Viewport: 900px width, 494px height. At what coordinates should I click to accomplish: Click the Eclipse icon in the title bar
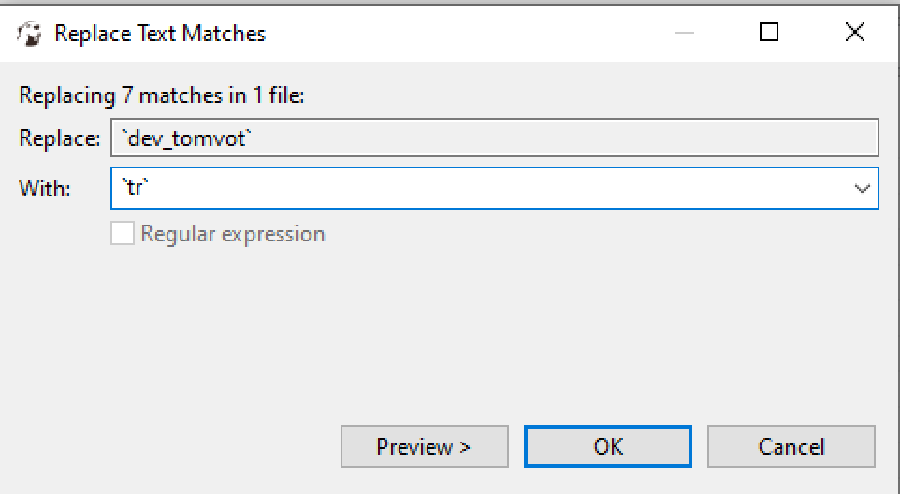coord(29,33)
